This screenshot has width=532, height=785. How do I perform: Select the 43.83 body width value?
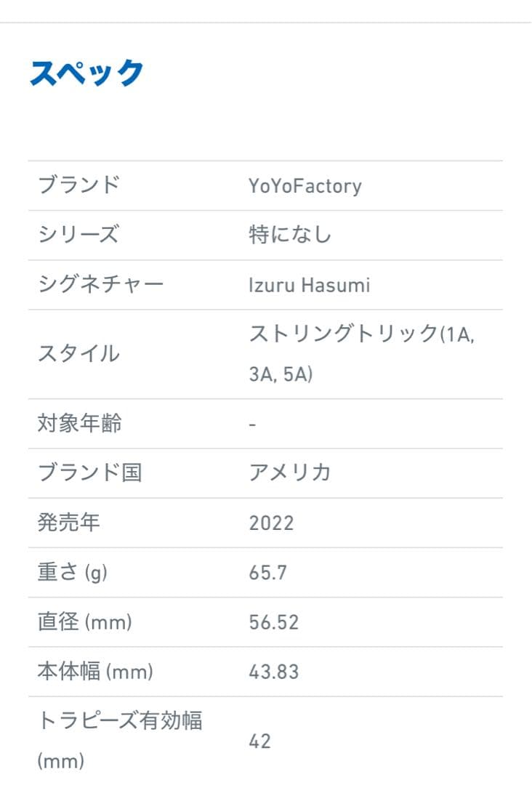tap(273, 672)
